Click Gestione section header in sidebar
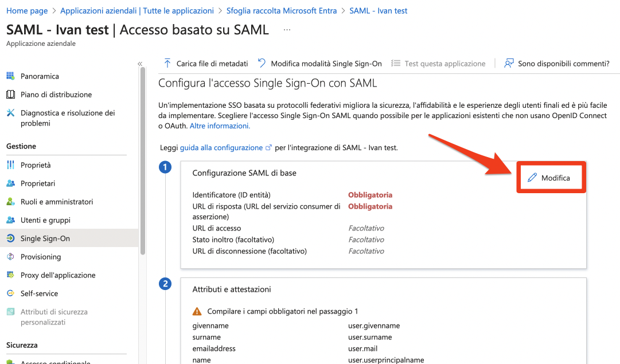 (x=21, y=146)
